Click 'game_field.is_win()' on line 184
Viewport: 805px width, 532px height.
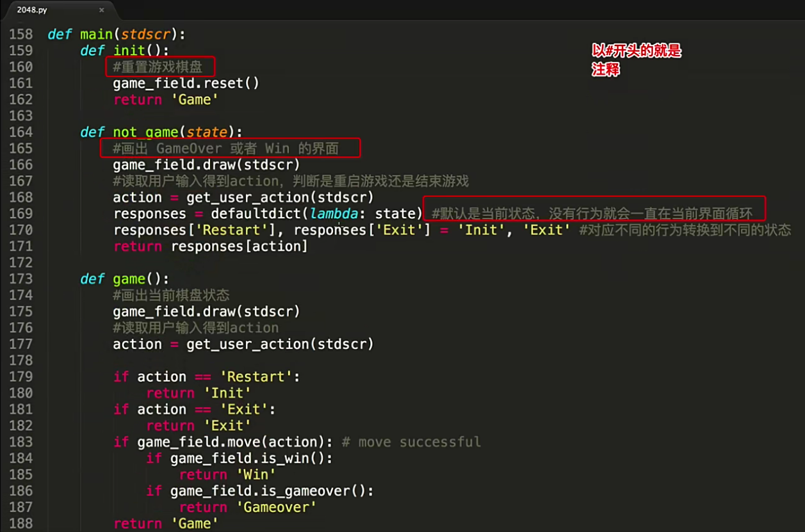(x=248, y=458)
